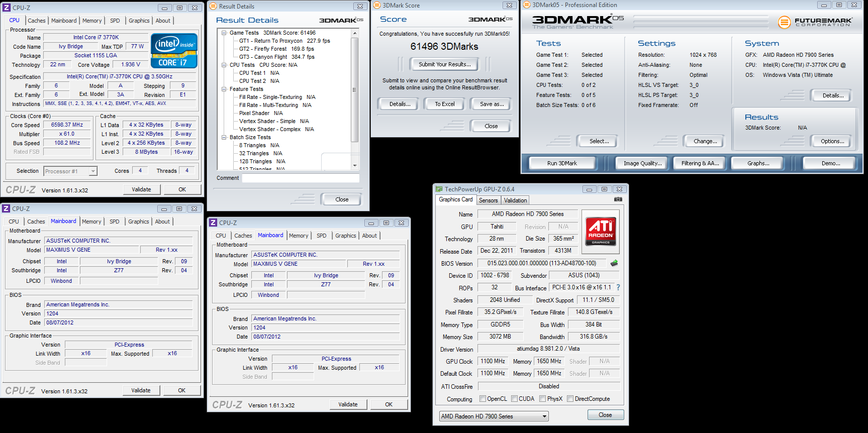Maximize the 3DMark05 Professional Edition window
Image resolution: width=868 pixels, height=433 pixels.
[839, 5]
